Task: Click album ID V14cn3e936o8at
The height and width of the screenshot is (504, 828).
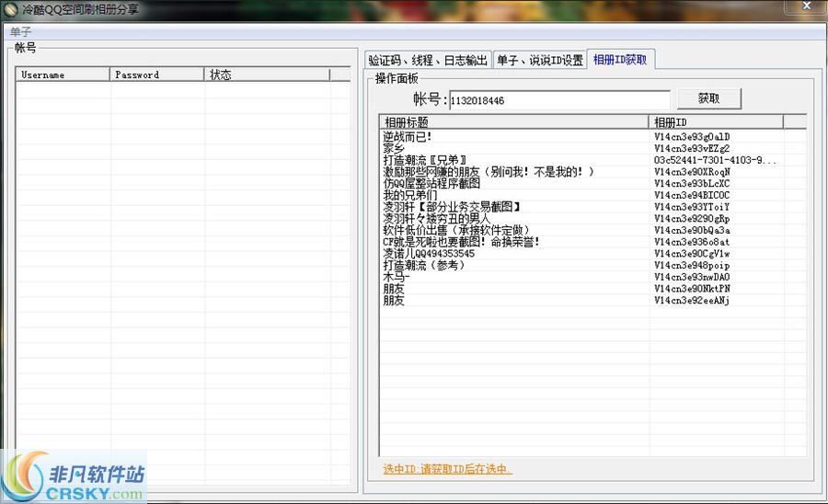Action: point(692,242)
